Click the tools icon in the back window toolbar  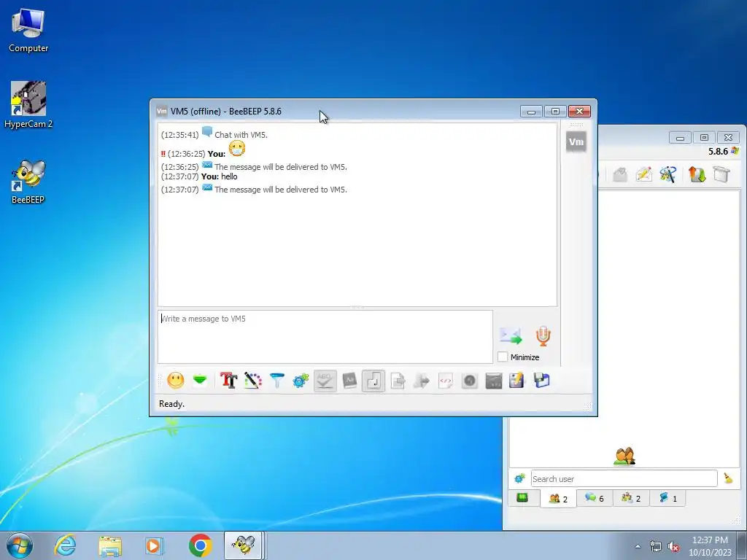point(668,174)
